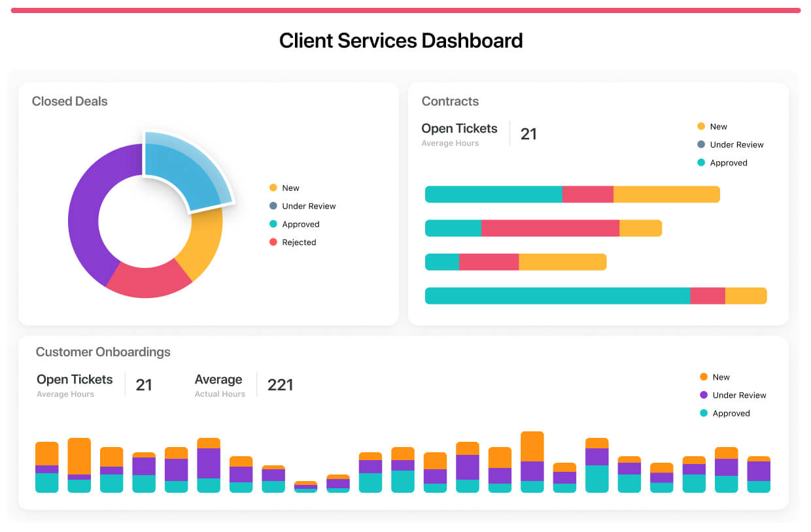811x532 pixels.
Task: Click the 'Client Services Dashboard' title
Action: coord(401,41)
